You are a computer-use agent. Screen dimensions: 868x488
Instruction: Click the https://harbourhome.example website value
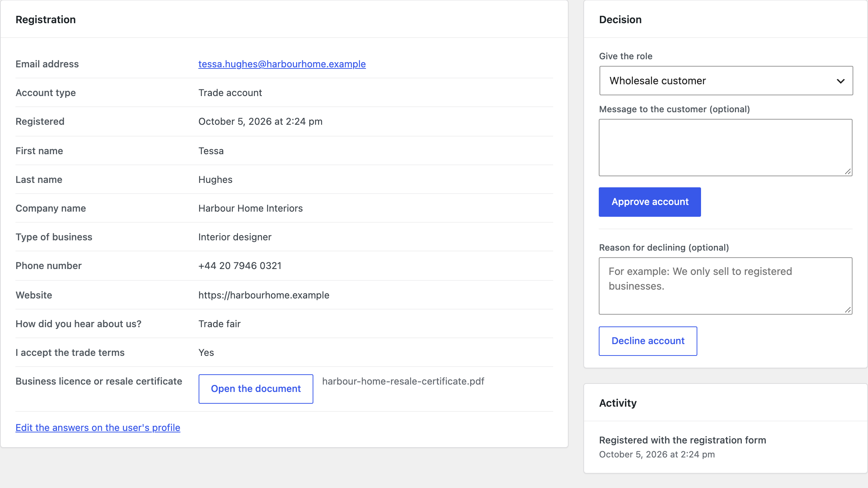tap(264, 295)
